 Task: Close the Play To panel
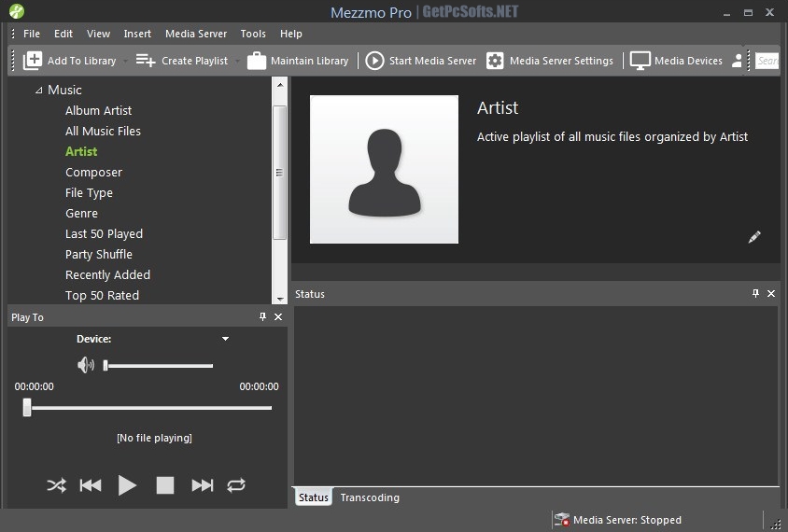click(278, 316)
